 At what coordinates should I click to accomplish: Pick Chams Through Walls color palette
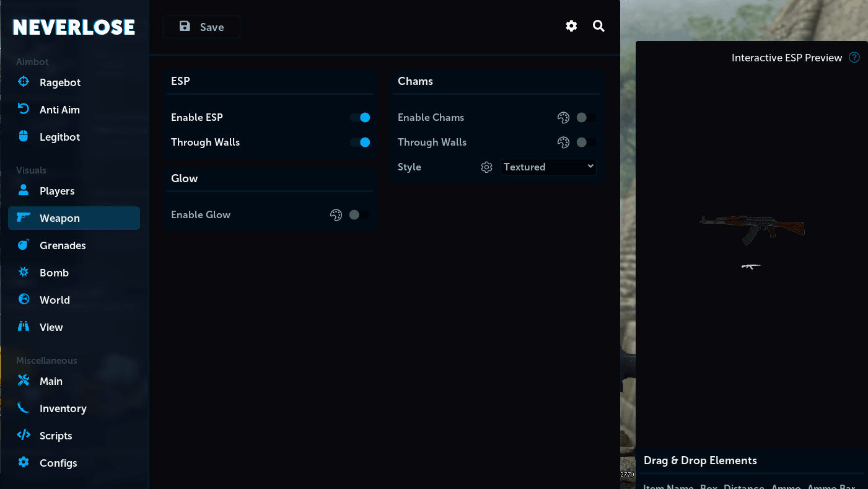coord(563,143)
